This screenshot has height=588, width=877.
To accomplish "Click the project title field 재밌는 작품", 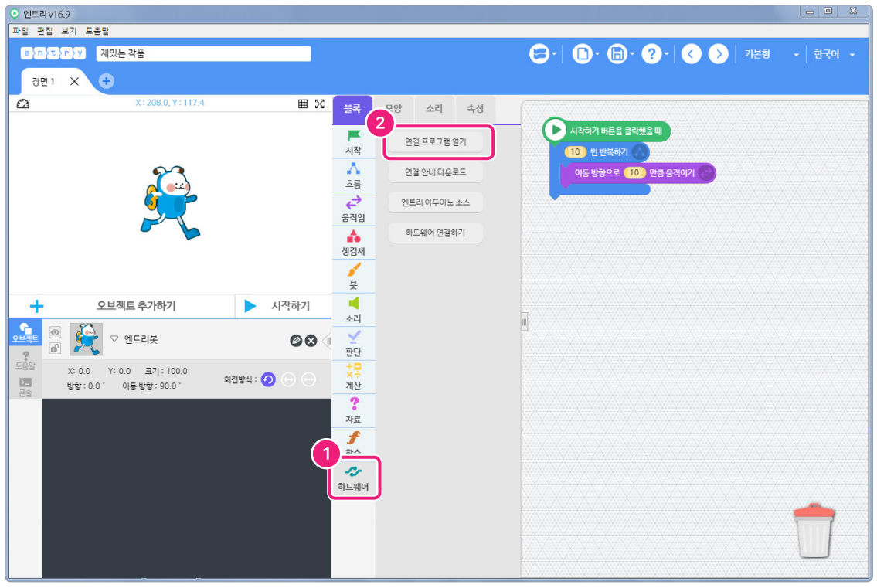I will coord(203,54).
